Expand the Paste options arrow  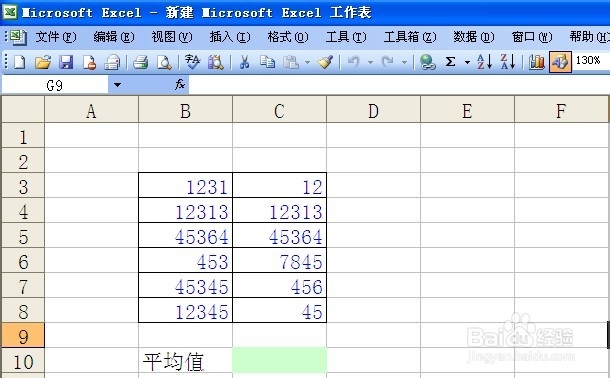point(307,62)
